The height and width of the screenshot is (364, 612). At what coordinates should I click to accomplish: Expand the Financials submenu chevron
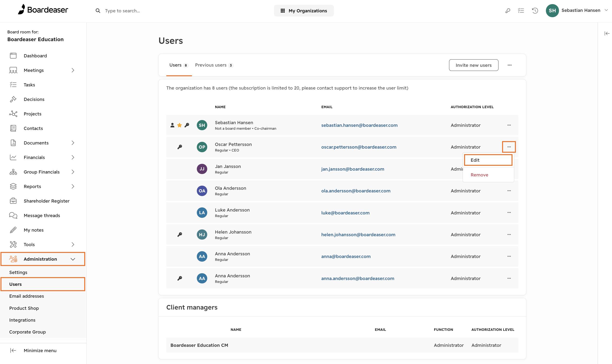[x=73, y=158]
